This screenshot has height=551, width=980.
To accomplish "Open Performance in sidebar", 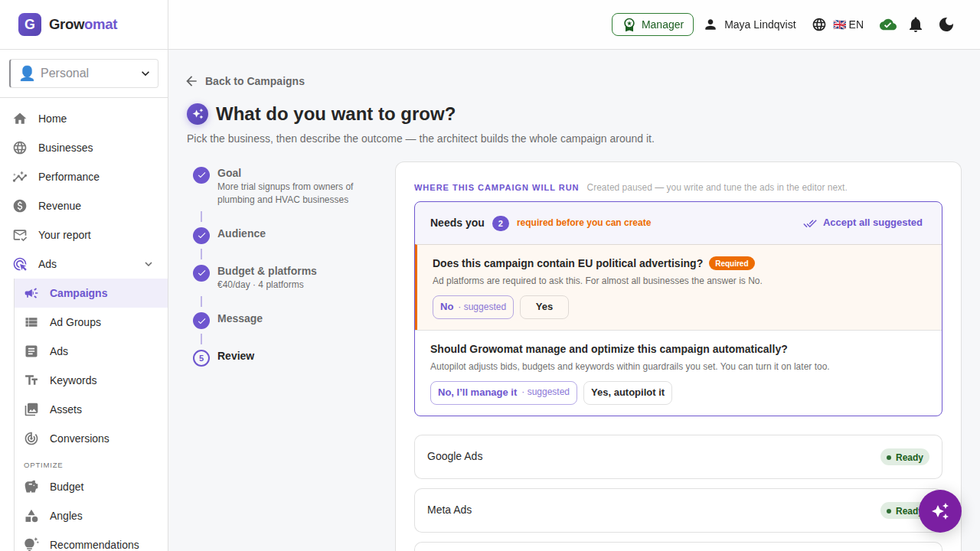I will (84, 177).
